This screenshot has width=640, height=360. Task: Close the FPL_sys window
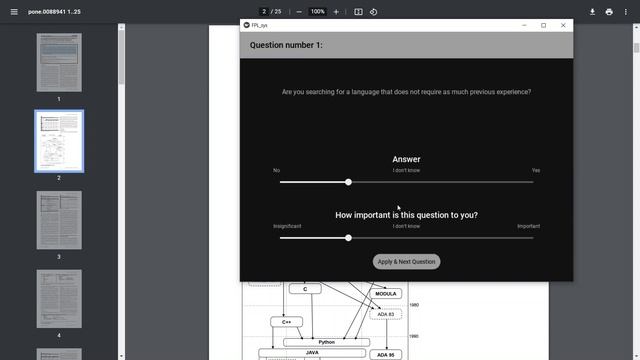[563, 25]
